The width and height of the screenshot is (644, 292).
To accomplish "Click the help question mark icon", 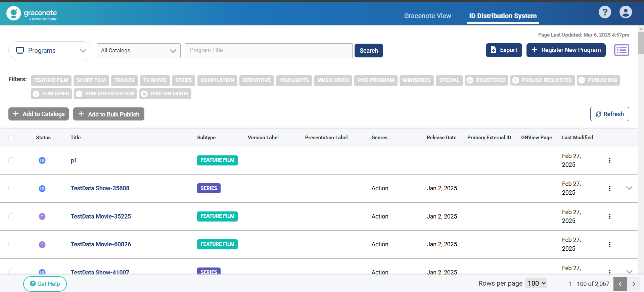I will [x=605, y=12].
